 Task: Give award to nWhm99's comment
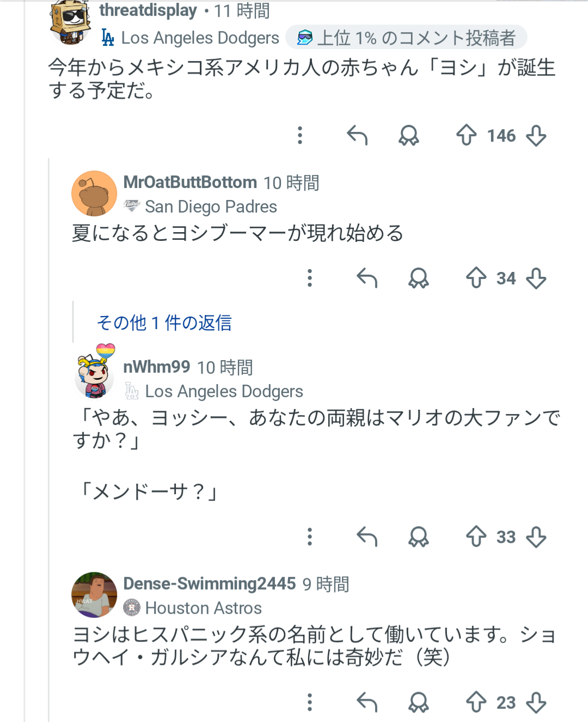click(419, 537)
